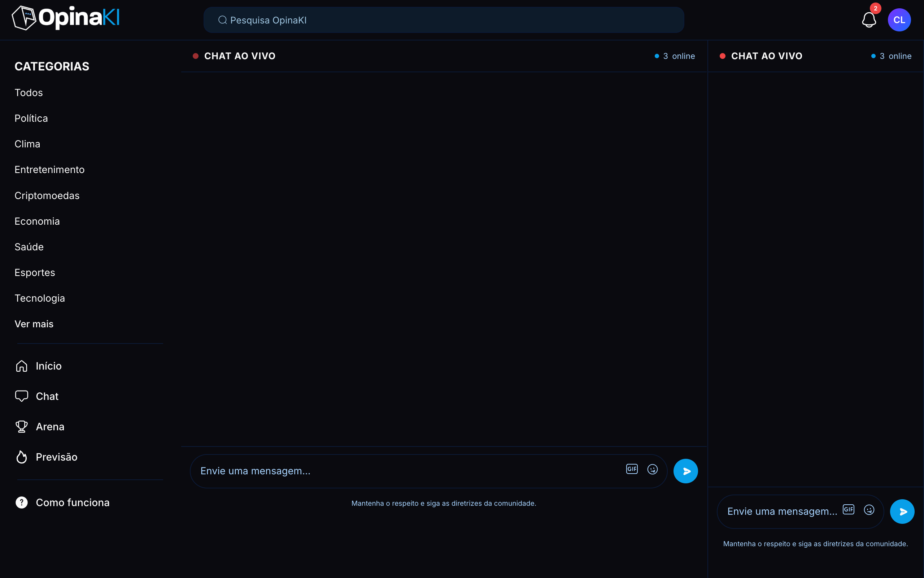
Task: Open the Como funciona link
Action: coord(73,502)
